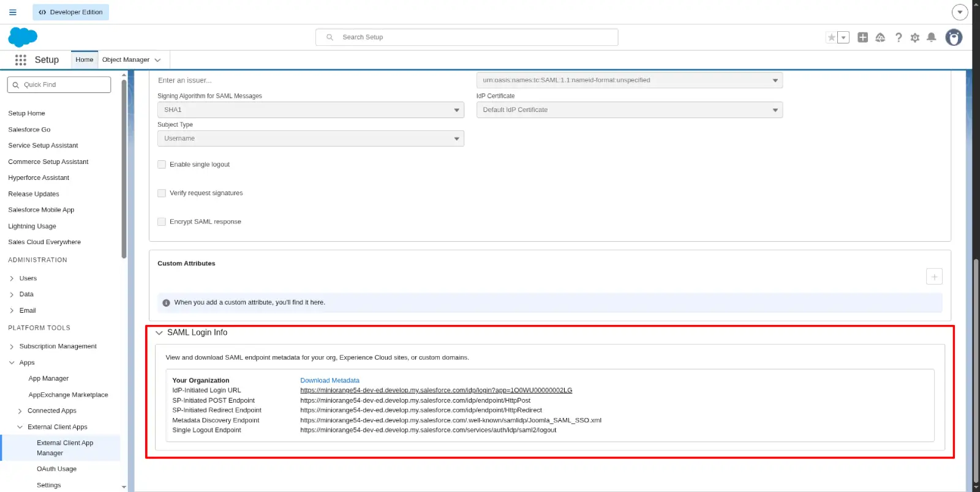Click the Search Setup field
Viewport: 980px width, 492px height.
pos(467,37)
